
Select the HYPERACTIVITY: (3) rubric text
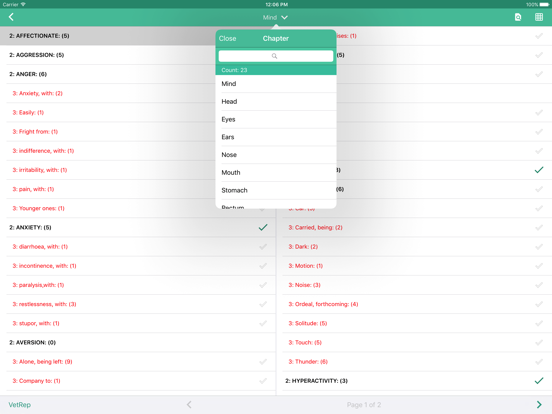[316, 381]
